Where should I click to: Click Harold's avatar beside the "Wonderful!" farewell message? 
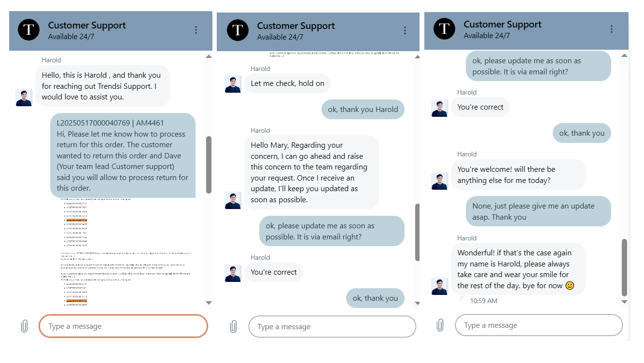(439, 286)
